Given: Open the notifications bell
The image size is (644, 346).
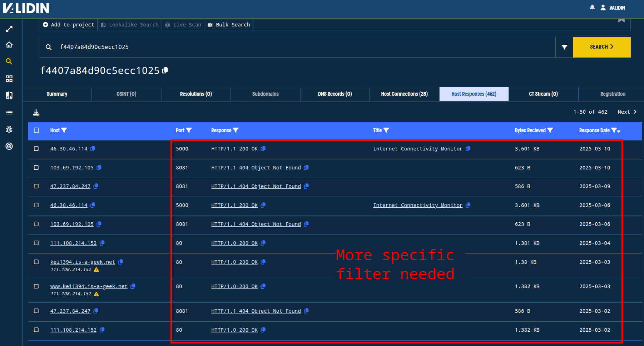Looking at the screenshot, I should [x=592, y=8].
